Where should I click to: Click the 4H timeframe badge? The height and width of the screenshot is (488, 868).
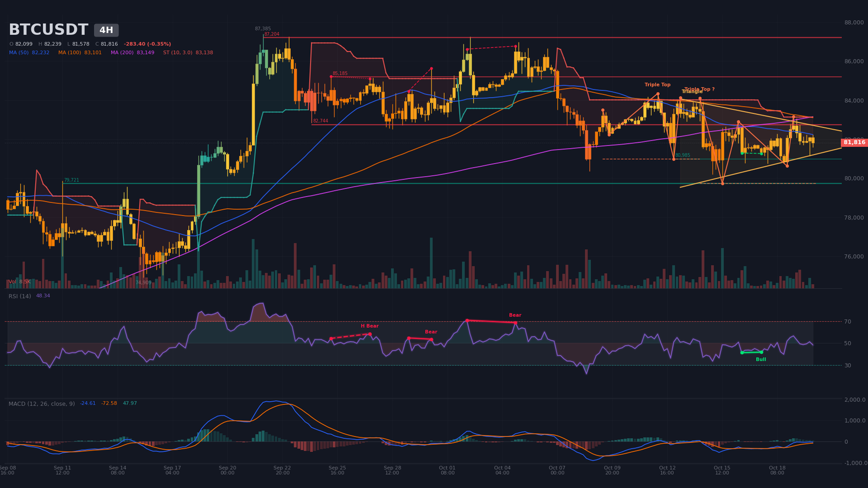[x=106, y=30]
